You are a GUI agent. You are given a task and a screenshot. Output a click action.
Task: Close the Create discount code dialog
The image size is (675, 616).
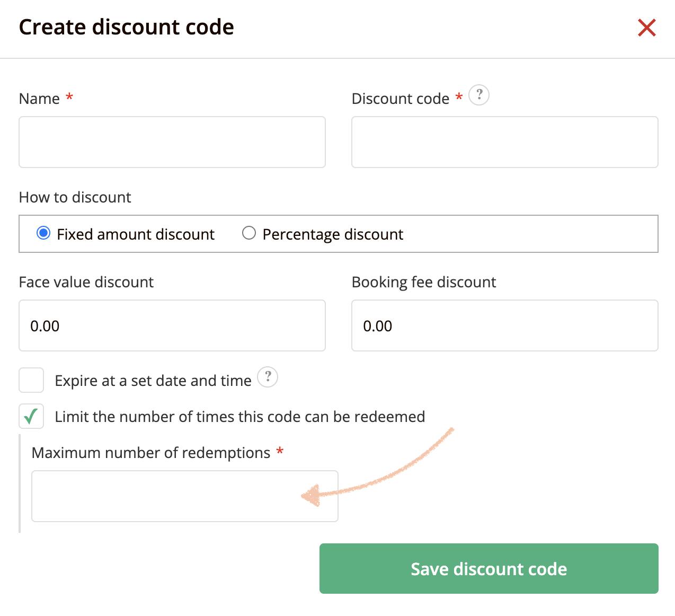pyautogui.click(x=647, y=28)
